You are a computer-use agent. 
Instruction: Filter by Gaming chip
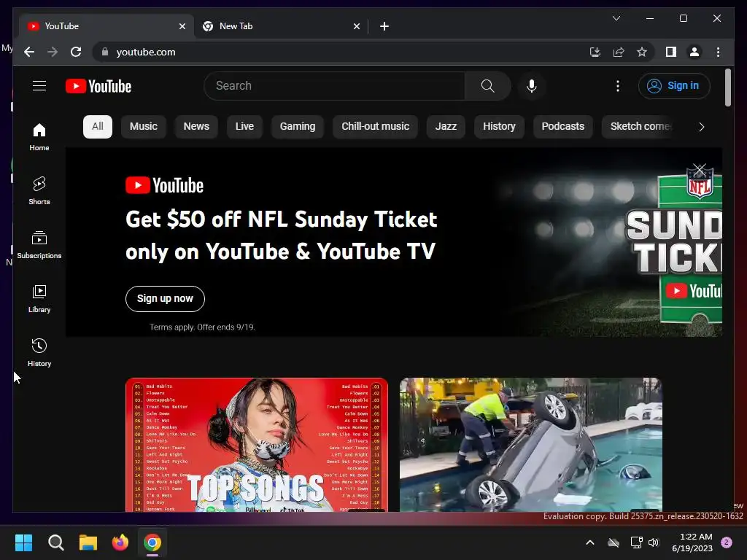coord(298,127)
